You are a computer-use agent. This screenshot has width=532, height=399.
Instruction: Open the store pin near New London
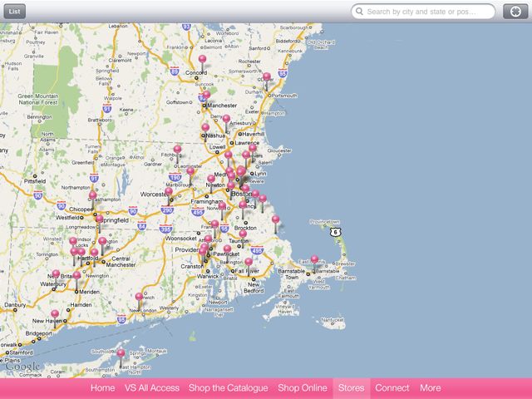click(x=139, y=297)
